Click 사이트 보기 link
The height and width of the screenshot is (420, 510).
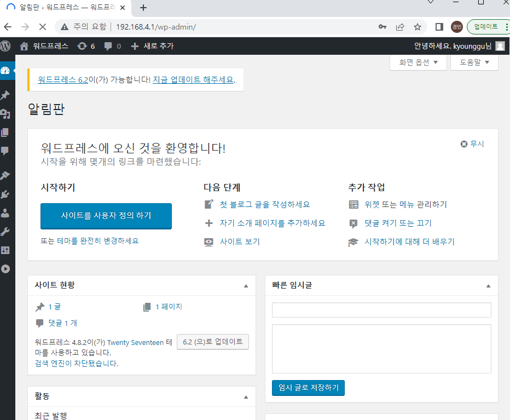pos(240,241)
